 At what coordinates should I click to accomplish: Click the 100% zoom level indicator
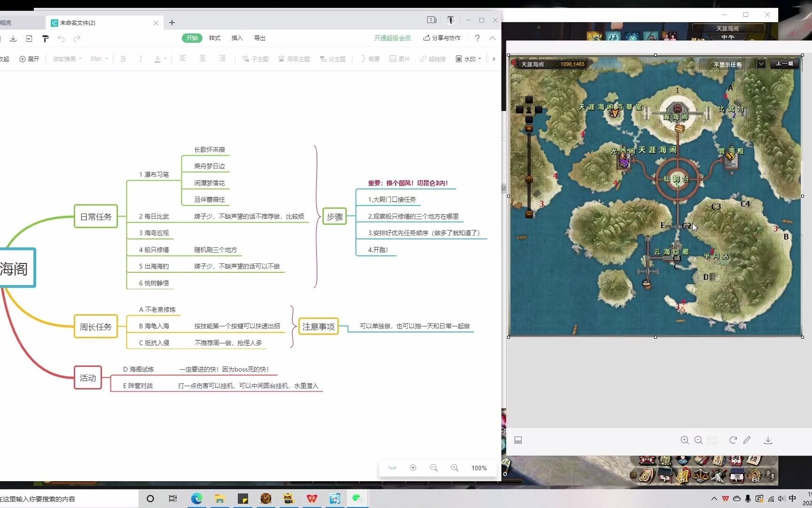coord(479,468)
